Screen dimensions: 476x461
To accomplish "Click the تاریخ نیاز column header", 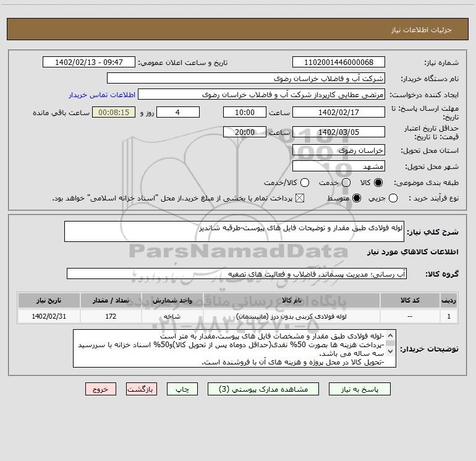I will pos(49,300).
